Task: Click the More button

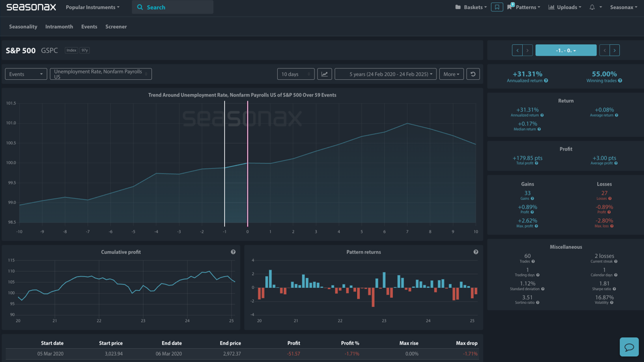Action: click(451, 74)
